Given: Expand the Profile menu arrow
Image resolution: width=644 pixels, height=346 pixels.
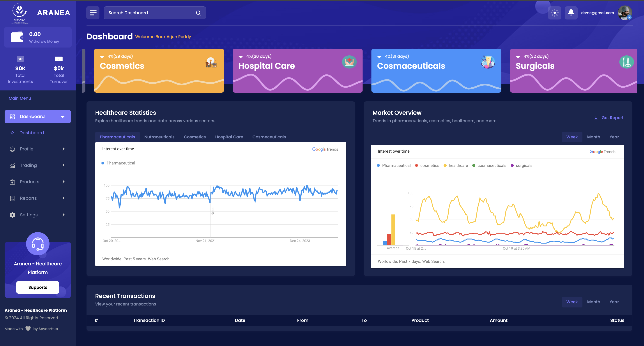Looking at the screenshot, I should click(x=64, y=149).
